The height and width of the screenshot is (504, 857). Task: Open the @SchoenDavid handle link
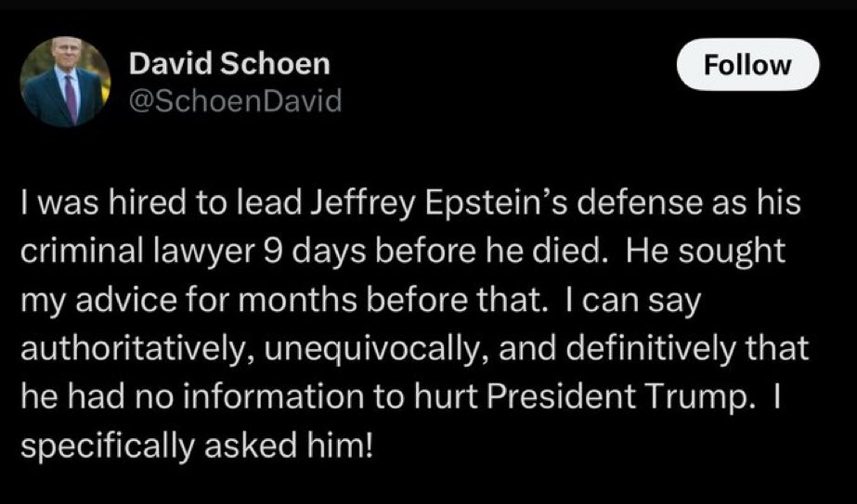[235, 99]
